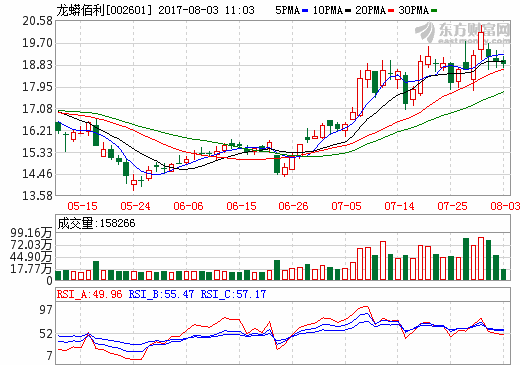The image size is (520, 365).
Task: Click the last green volume bar at 08-03
Action: [x=503, y=274]
